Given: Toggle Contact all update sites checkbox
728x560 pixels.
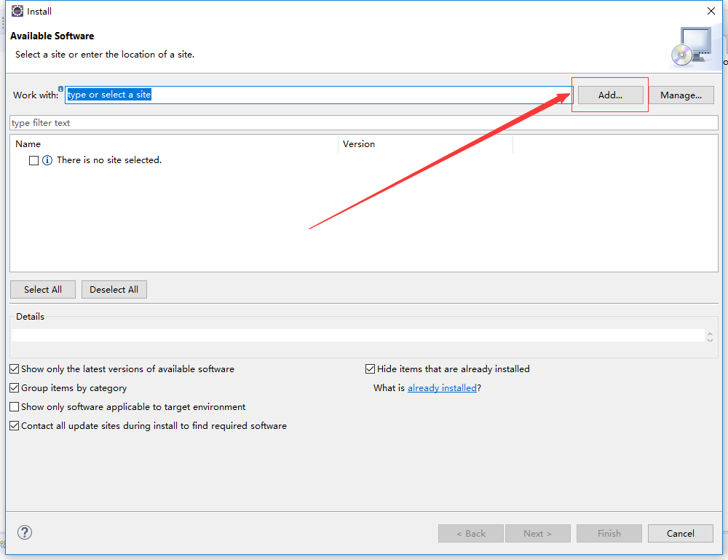Looking at the screenshot, I should 15,426.
